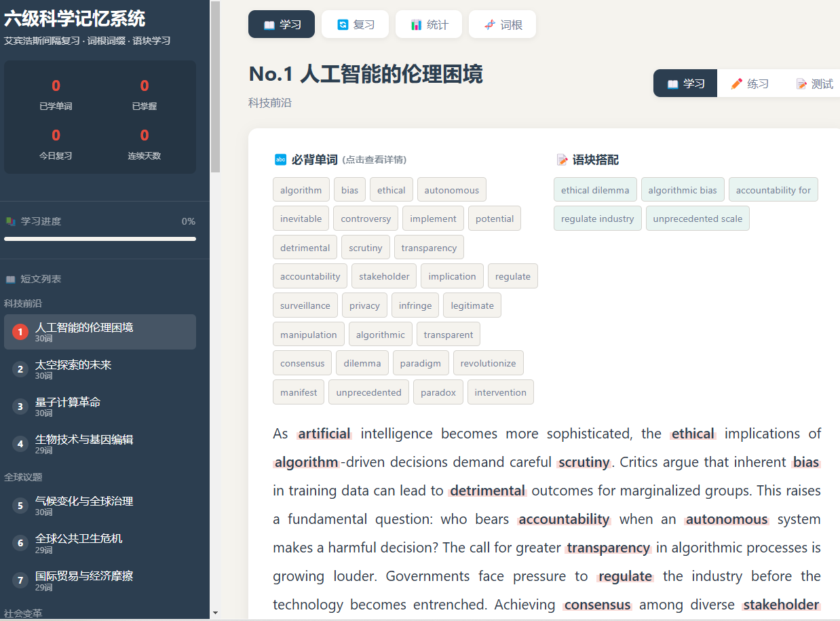
Task: Click the bar chart icon in 统计 tab
Action: coord(416,25)
